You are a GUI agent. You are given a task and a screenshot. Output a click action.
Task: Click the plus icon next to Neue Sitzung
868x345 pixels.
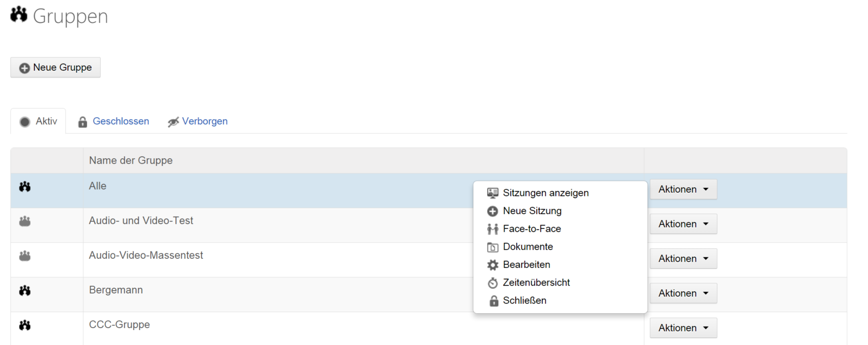point(493,211)
